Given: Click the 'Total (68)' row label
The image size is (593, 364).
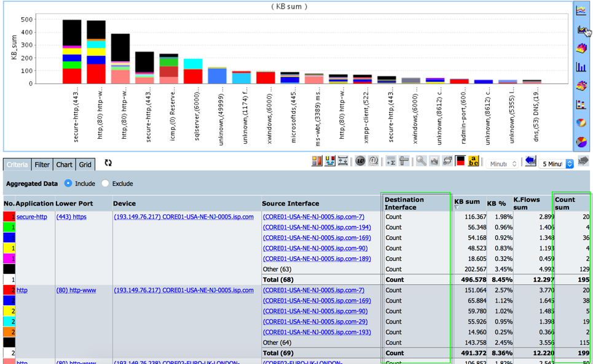Looking at the screenshot, I should click(278, 280).
